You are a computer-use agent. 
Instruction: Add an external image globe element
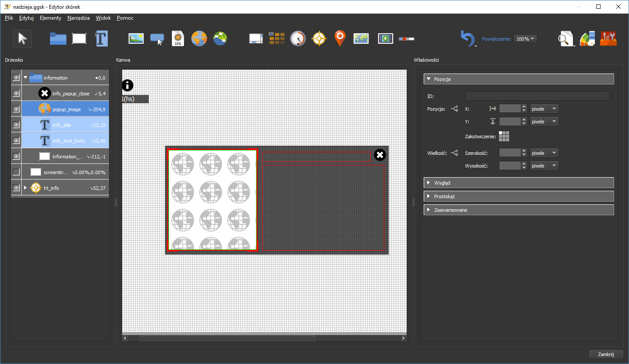click(x=199, y=38)
